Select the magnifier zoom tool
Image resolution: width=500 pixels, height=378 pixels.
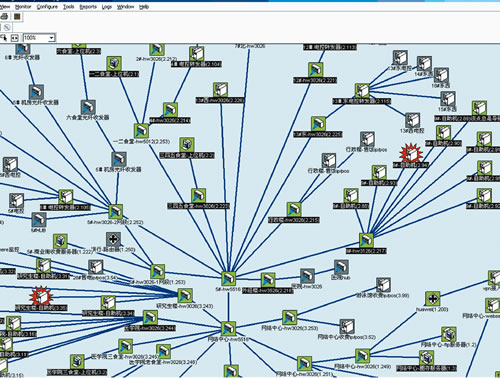[4, 38]
